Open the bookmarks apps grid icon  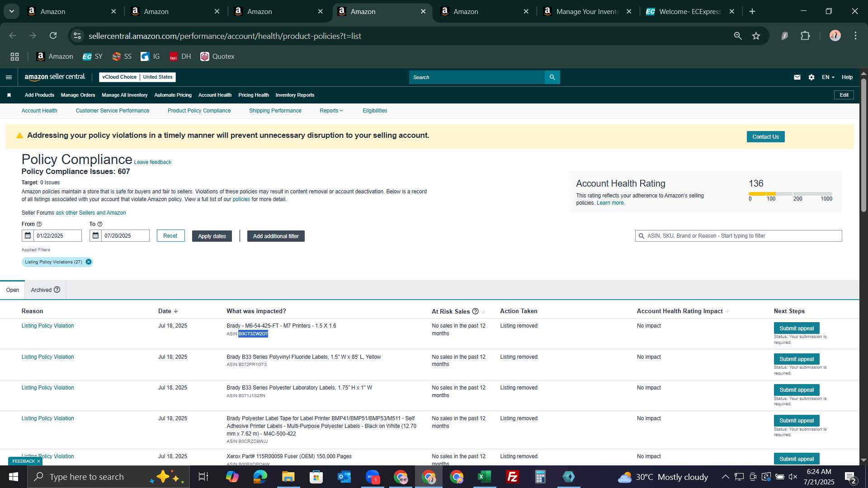coord(15,56)
